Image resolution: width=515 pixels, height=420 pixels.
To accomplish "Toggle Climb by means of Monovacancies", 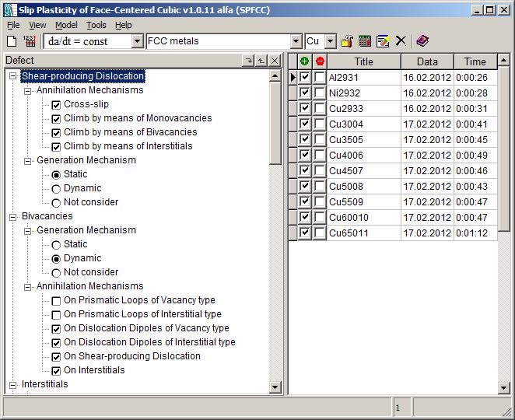I will pyautogui.click(x=56, y=119).
